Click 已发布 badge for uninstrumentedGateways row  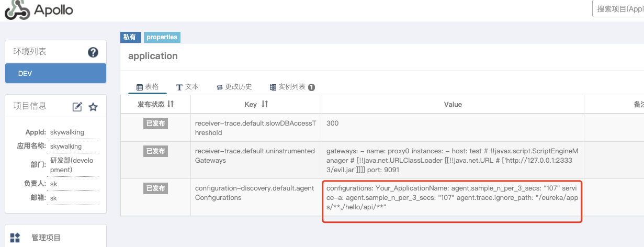155,151
